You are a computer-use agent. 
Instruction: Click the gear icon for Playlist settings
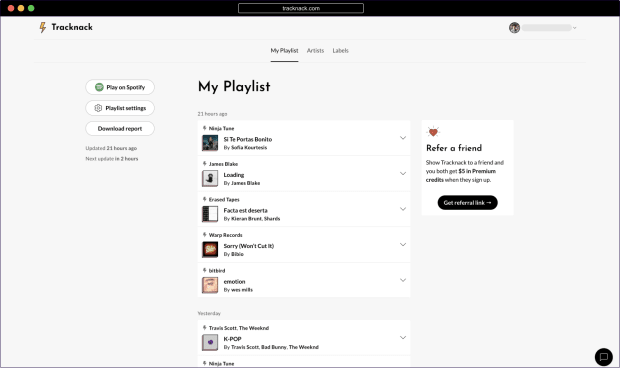pos(98,108)
